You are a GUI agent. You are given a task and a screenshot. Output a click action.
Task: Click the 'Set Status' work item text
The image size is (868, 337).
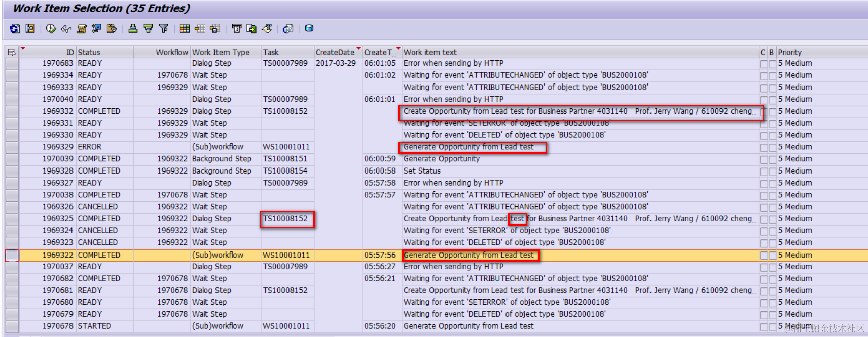422,171
